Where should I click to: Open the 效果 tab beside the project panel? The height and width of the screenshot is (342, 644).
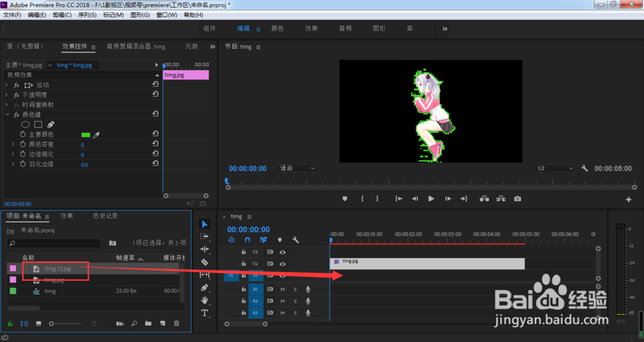coord(66,216)
